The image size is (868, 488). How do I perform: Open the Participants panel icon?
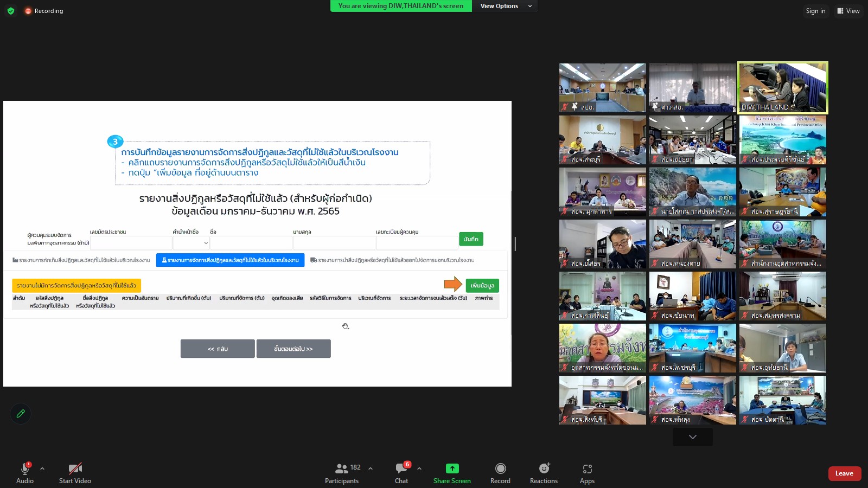pos(342,468)
